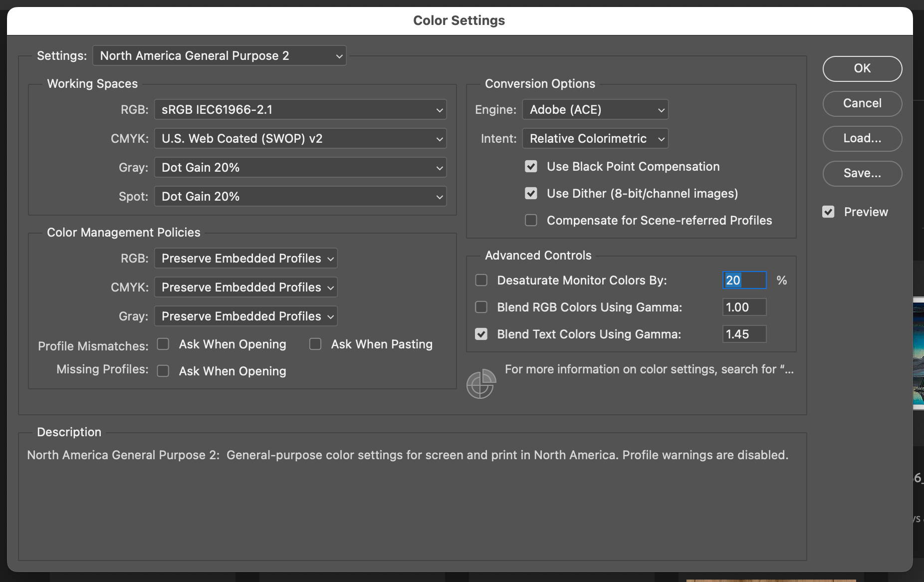This screenshot has width=924, height=582.
Task: Click the description text about North America General Purpose 2
Action: (408, 455)
